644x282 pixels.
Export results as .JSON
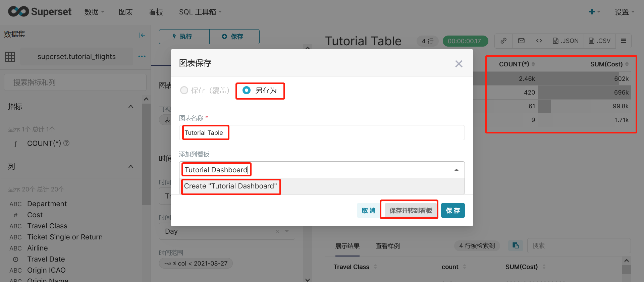pos(566,41)
